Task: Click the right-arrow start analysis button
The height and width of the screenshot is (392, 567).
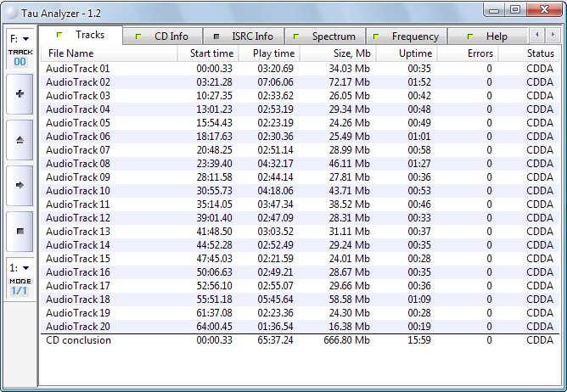Action: click(x=20, y=184)
